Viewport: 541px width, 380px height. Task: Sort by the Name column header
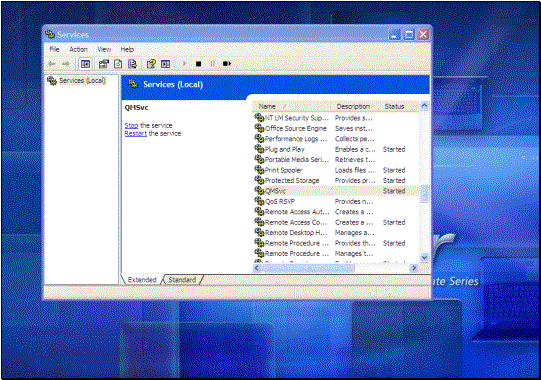(292, 106)
